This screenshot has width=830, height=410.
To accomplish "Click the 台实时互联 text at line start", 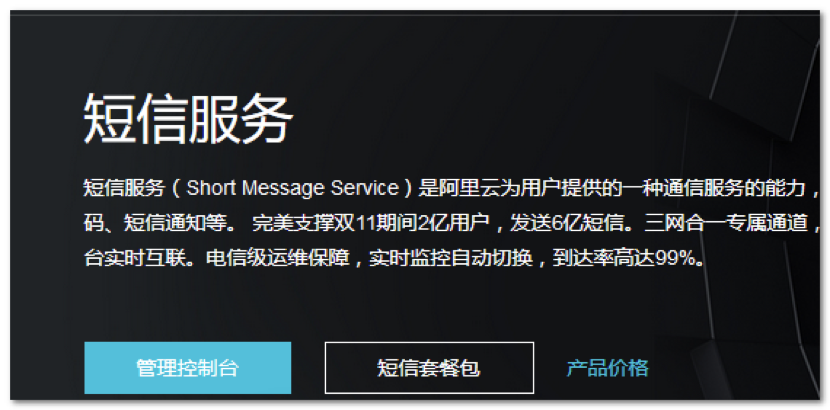I will pyautogui.click(x=134, y=258).
